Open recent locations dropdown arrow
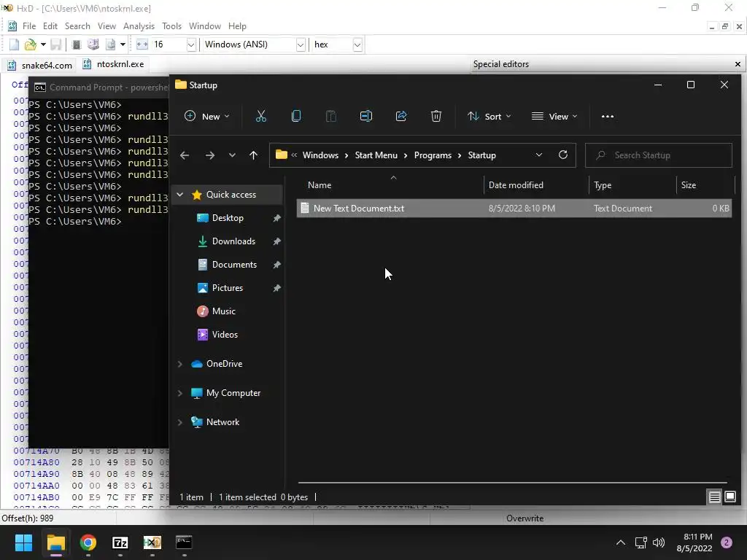Viewport: 747px width, 560px height. coord(232,155)
